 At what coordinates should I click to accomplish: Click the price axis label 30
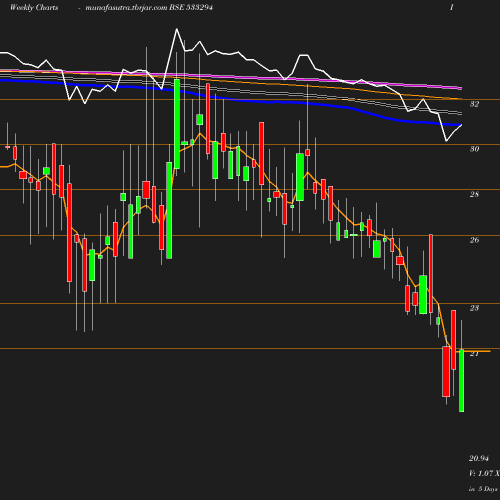[474, 149]
